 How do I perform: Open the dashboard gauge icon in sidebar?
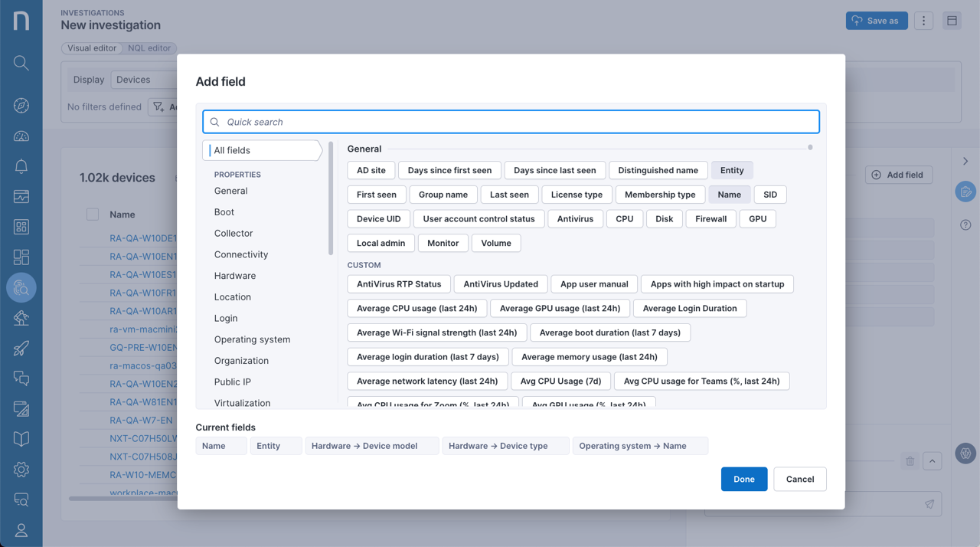point(21,136)
